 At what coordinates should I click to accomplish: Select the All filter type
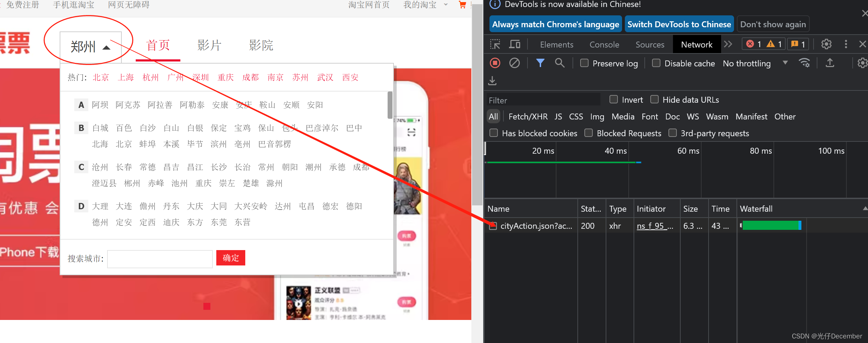[x=493, y=117]
